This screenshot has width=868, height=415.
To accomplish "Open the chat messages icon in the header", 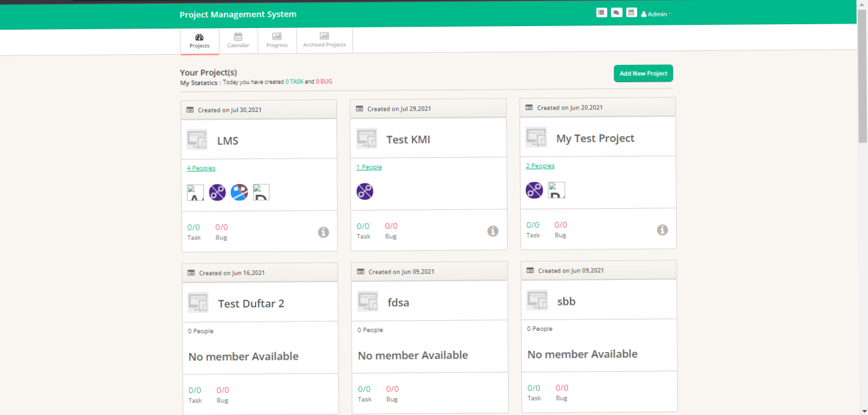I will pyautogui.click(x=616, y=12).
